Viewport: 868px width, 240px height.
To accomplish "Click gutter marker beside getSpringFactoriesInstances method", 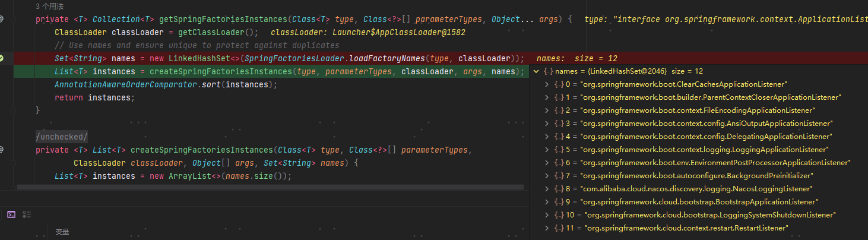I will 2,19.
